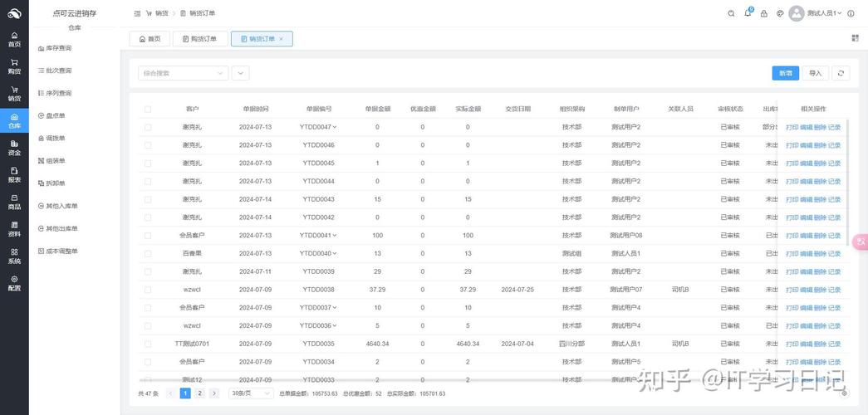The width and height of the screenshot is (868, 415).
Task: Click the 导入 button
Action: [x=816, y=73]
